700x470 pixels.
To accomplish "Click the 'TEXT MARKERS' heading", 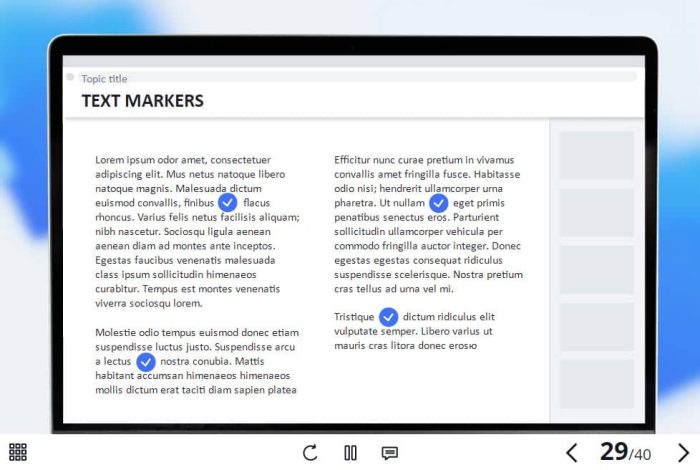I will [142, 101].
